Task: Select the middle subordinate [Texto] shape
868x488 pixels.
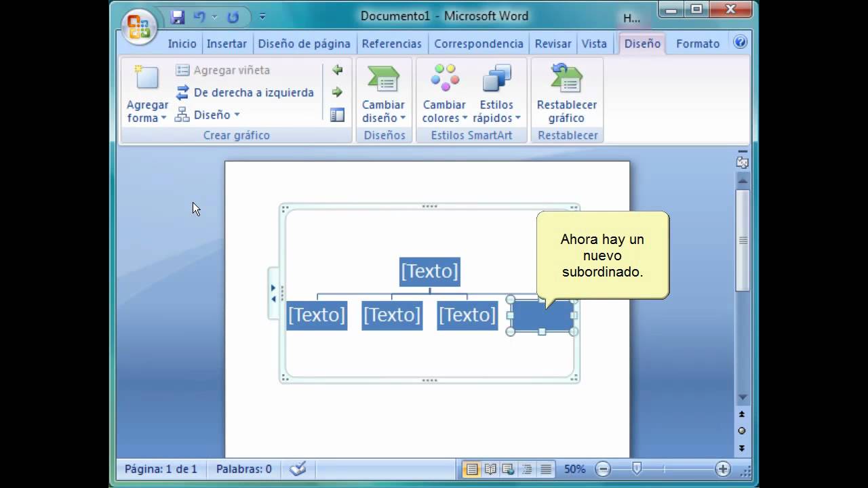Action: pos(392,315)
